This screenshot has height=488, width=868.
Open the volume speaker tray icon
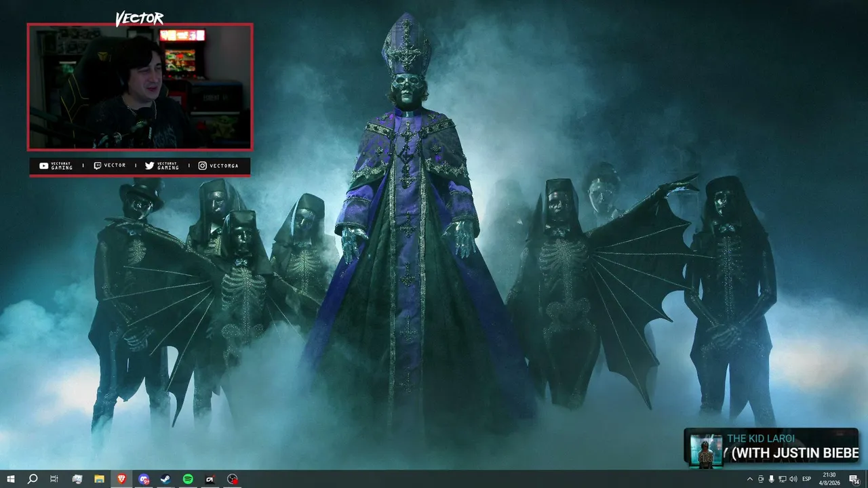(x=793, y=479)
